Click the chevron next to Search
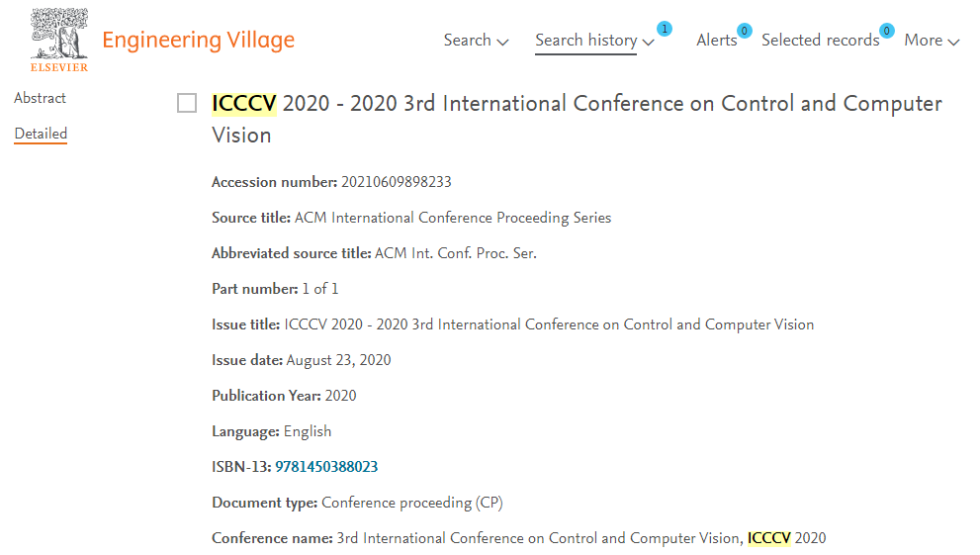This screenshot has height=555, width=980. [502, 43]
